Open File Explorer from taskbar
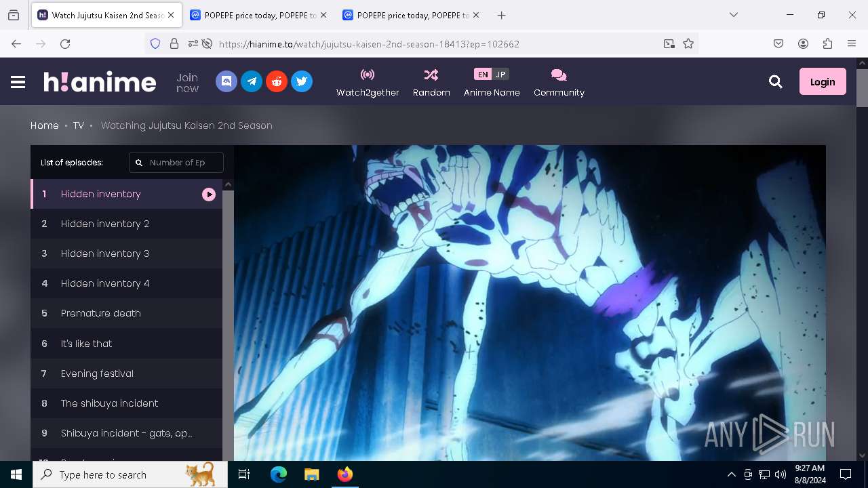This screenshot has width=868, height=488. [311, 474]
